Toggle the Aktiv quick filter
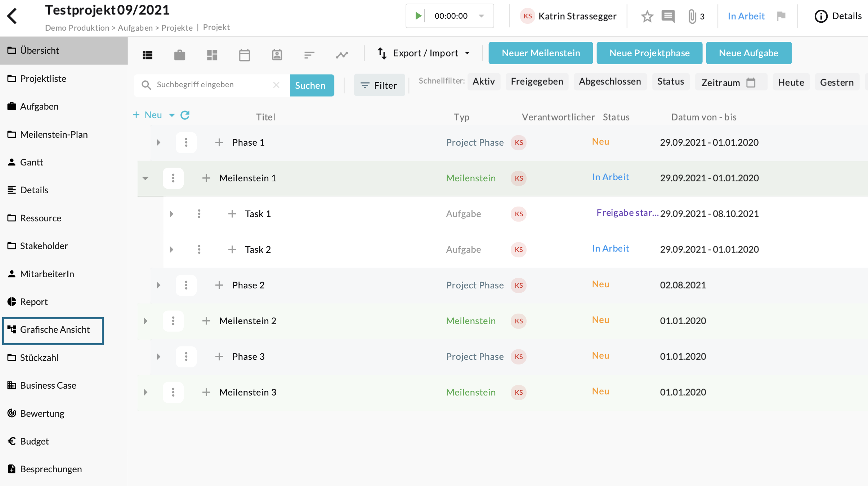Image resolution: width=868 pixels, height=486 pixels. [483, 82]
